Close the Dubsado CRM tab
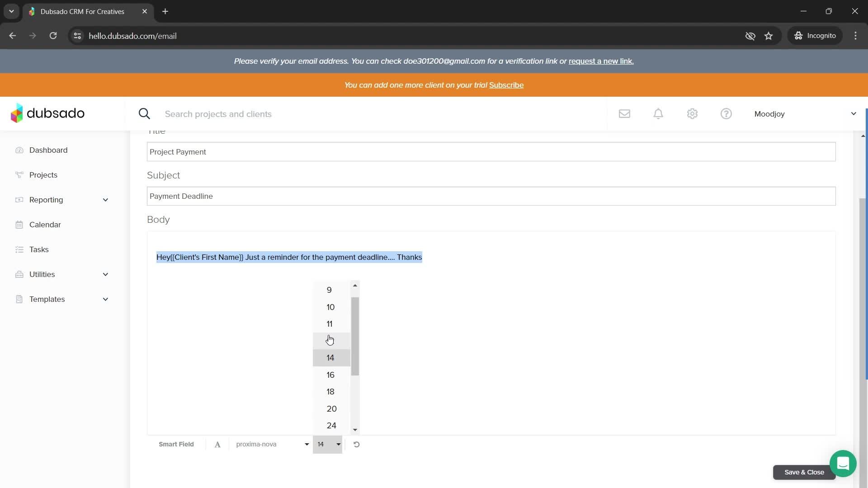This screenshot has width=868, height=488. tap(145, 11)
